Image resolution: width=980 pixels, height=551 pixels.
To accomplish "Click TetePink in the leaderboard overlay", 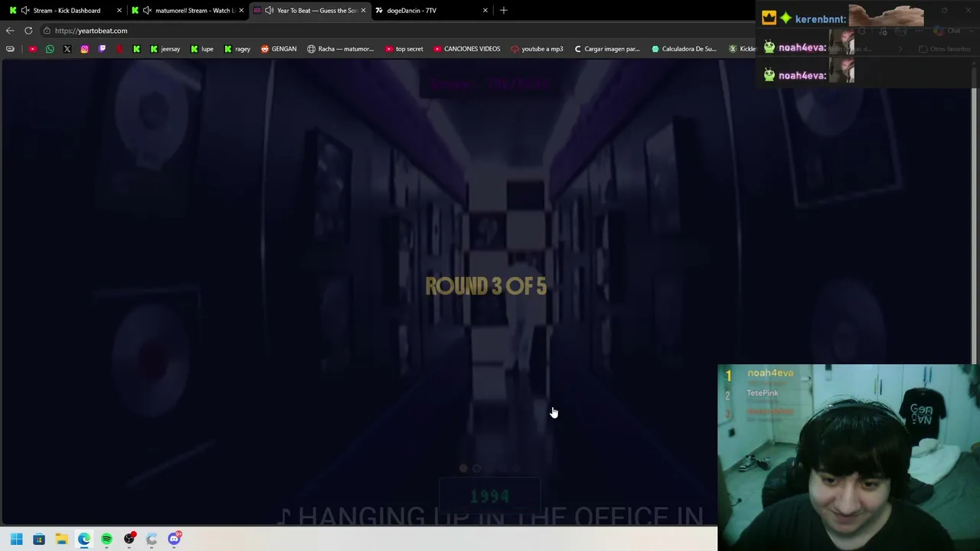I will (x=763, y=393).
